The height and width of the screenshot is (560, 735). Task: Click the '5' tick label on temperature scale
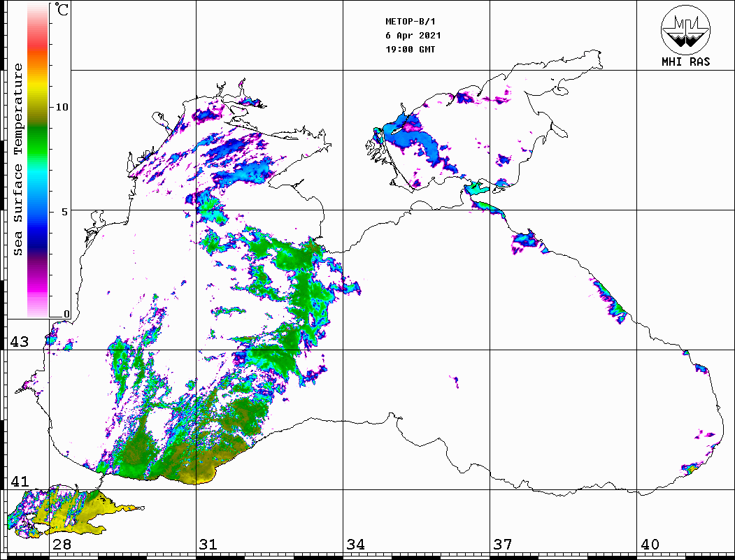65,212
